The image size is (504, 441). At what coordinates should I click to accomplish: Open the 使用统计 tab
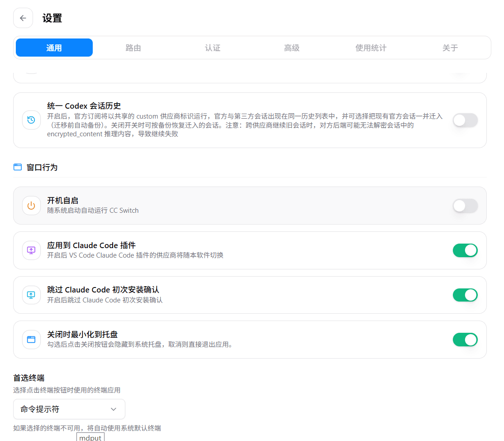pyautogui.click(x=371, y=48)
